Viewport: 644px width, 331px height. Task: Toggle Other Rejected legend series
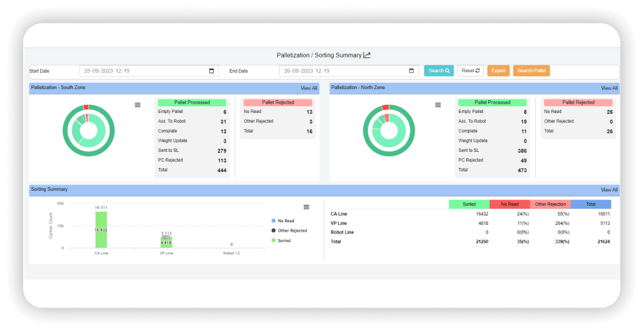(x=291, y=230)
